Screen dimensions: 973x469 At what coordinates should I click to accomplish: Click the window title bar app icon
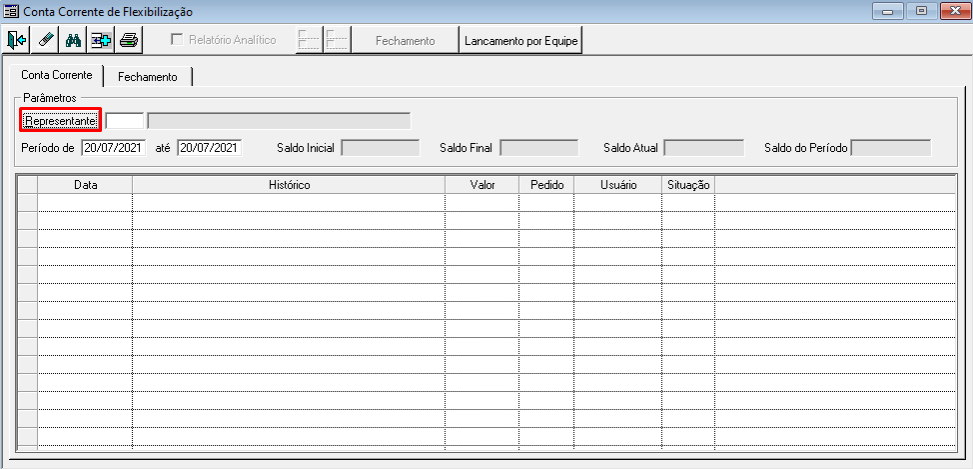tap(11, 11)
